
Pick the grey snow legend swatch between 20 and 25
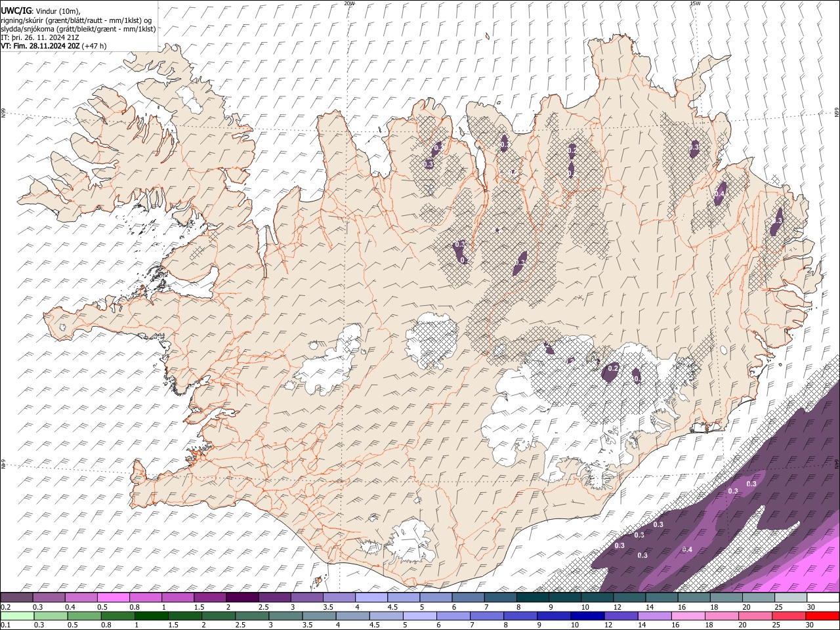tap(759, 598)
